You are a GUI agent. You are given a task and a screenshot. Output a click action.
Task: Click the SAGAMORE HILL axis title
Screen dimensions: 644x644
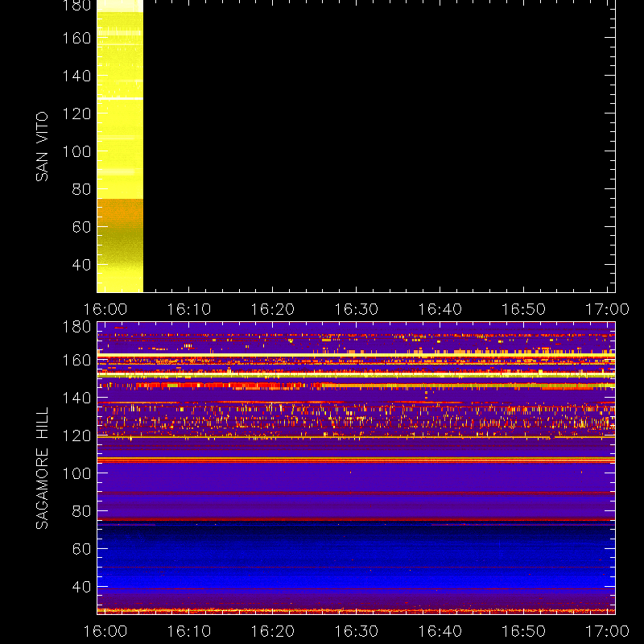pyautogui.click(x=42, y=469)
